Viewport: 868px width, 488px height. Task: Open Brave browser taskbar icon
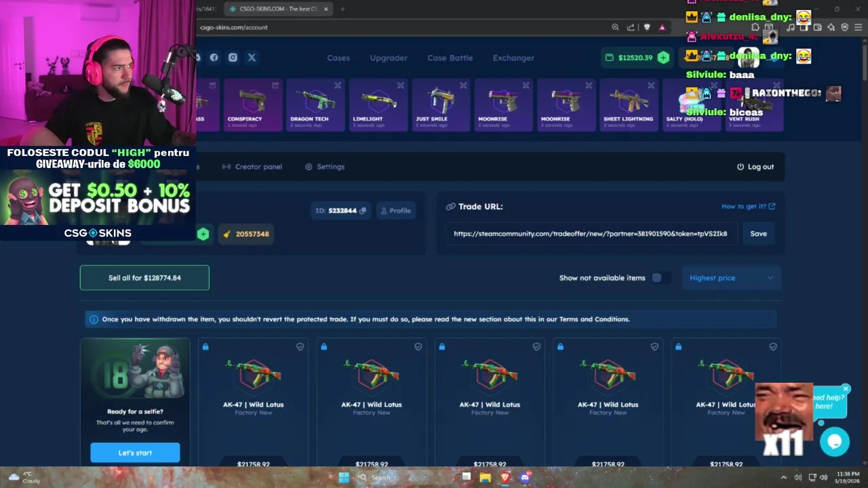coord(505,477)
